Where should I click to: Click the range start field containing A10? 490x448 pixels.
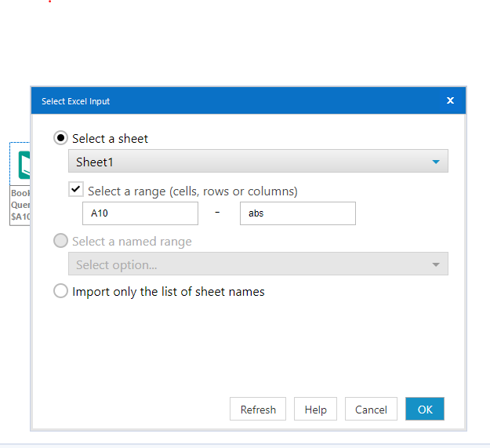(140, 213)
